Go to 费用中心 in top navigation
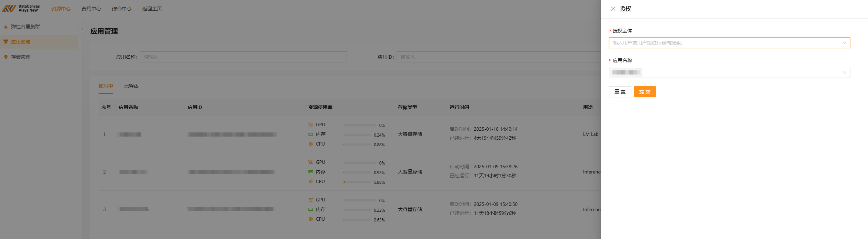 coord(91,9)
